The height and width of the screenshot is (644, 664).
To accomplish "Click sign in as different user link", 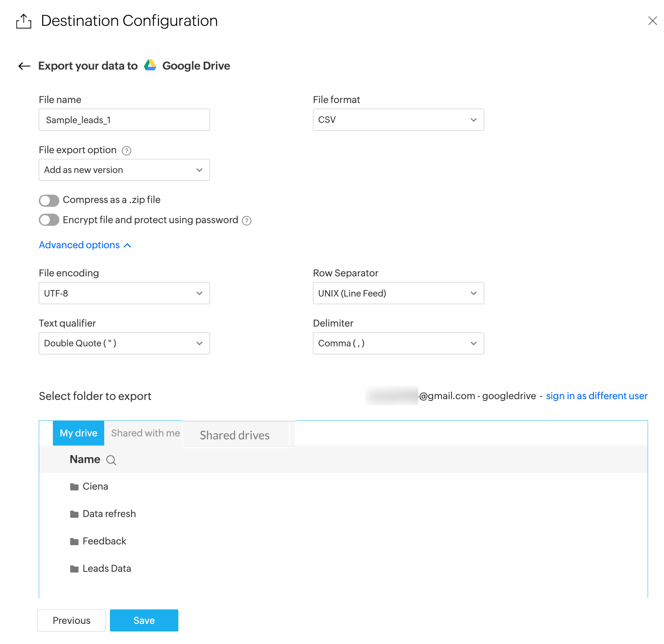I will point(596,396).
